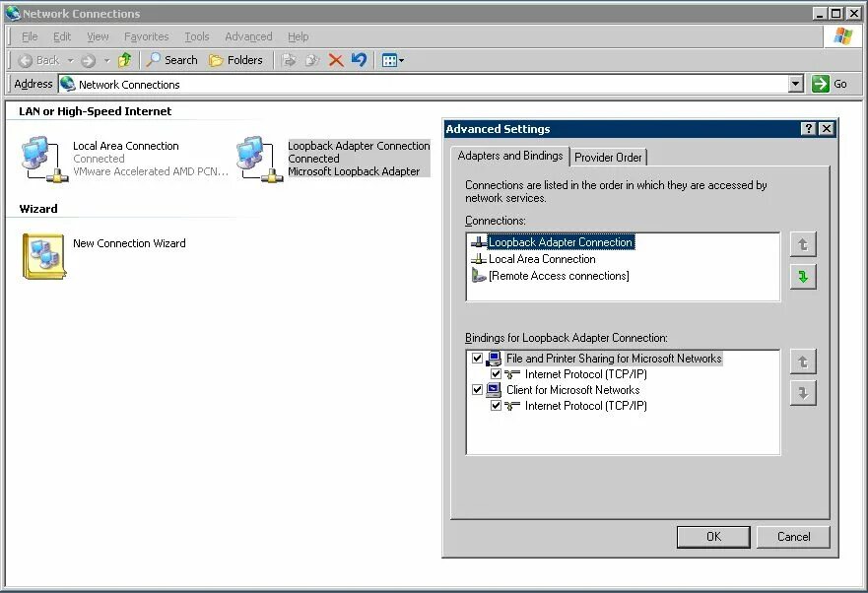Click the Windows flag logo icon

(843, 36)
